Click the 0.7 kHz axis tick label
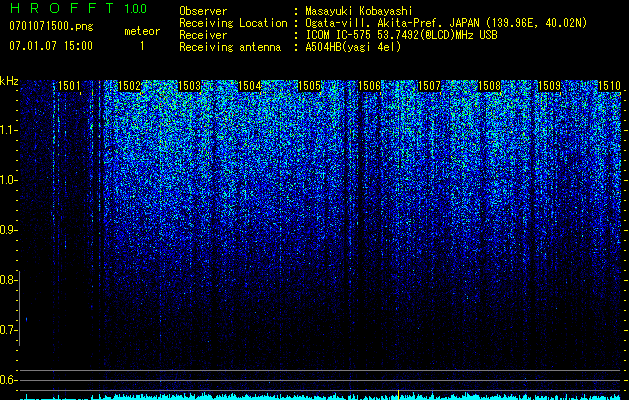The width and height of the screenshot is (629, 400). tap(8, 330)
